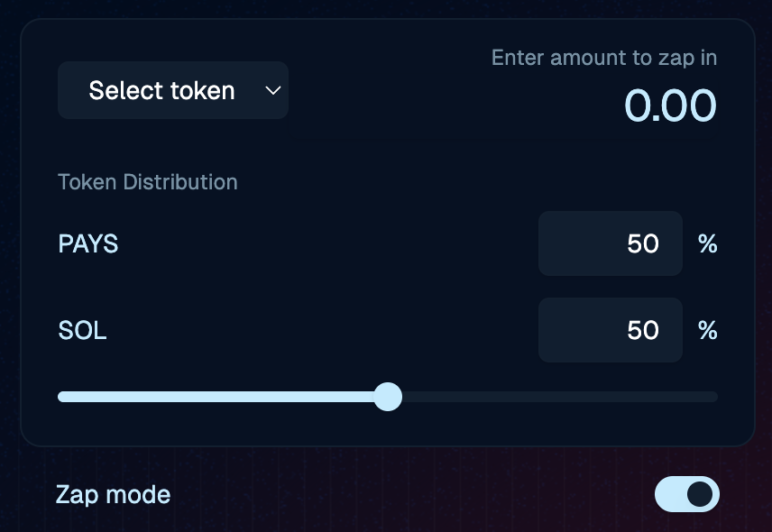Adjust the token distribution slider

click(389, 397)
